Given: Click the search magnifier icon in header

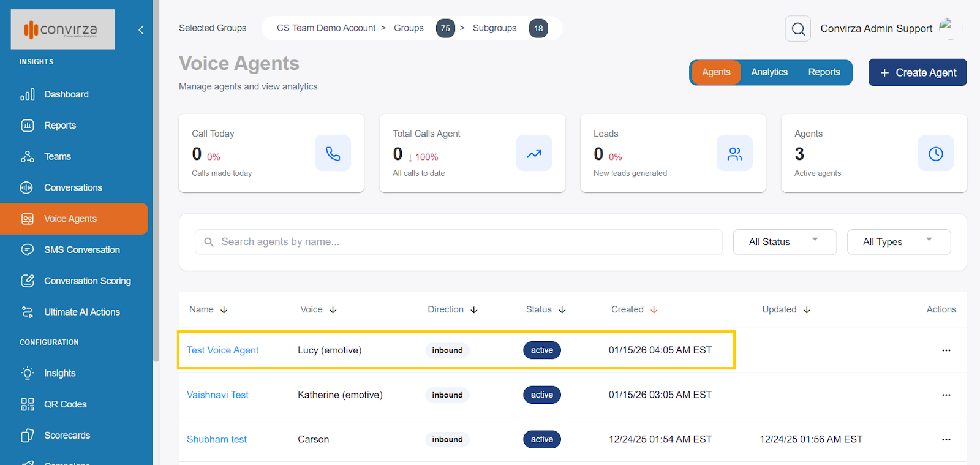Looking at the screenshot, I should tap(797, 29).
